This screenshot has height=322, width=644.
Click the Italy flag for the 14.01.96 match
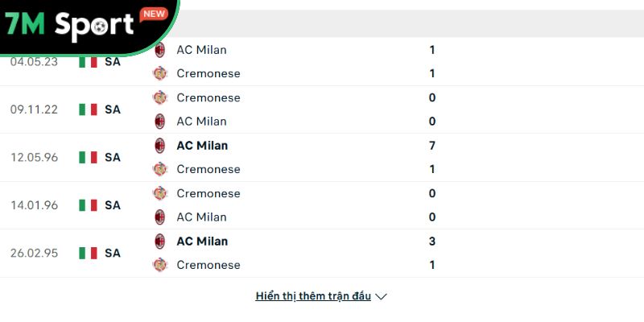[88, 205]
